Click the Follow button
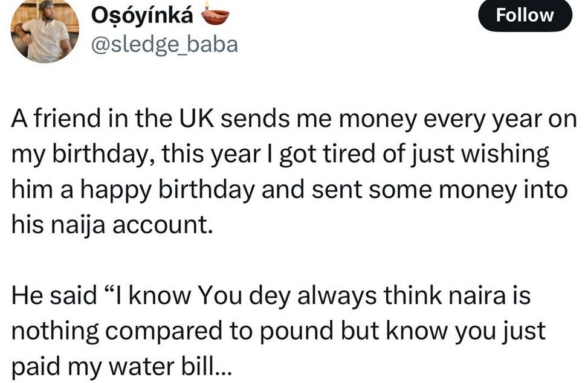Screen dimensions: 588x383 (524, 15)
